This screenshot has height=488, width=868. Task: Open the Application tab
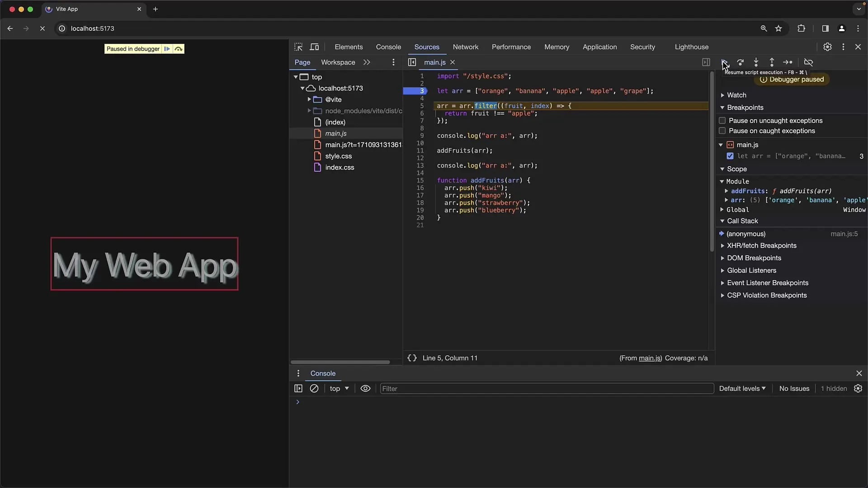[599, 47]
